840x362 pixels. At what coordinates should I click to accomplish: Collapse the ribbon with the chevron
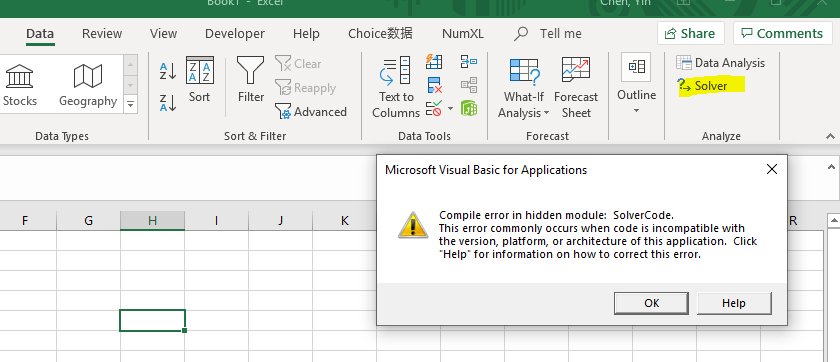[830, 136]
